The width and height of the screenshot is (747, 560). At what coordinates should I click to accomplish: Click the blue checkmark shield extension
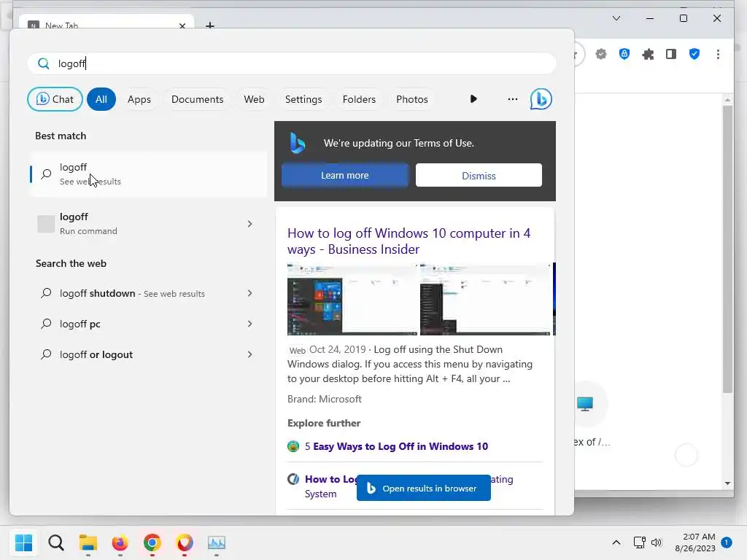point(694,54)
